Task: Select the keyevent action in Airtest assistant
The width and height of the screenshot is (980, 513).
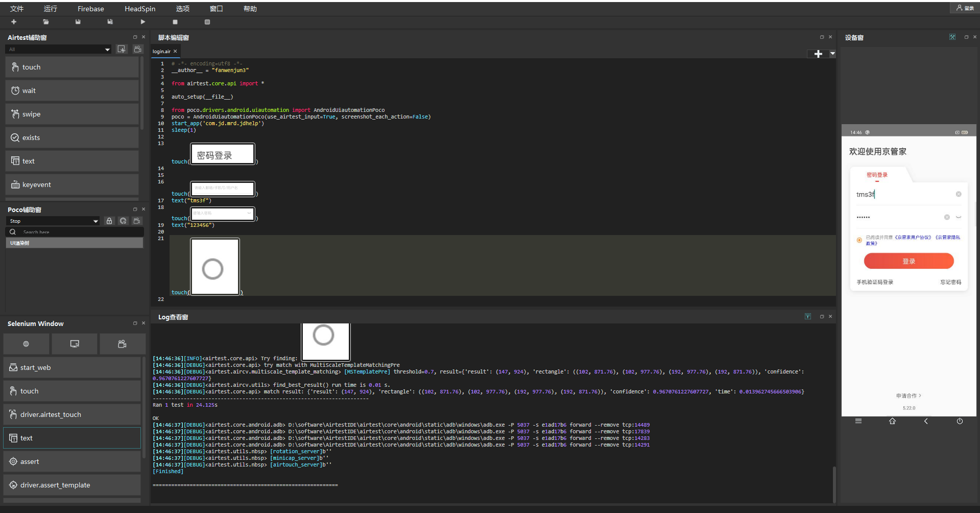Action: pyautogui.click(x=72, y=184)
